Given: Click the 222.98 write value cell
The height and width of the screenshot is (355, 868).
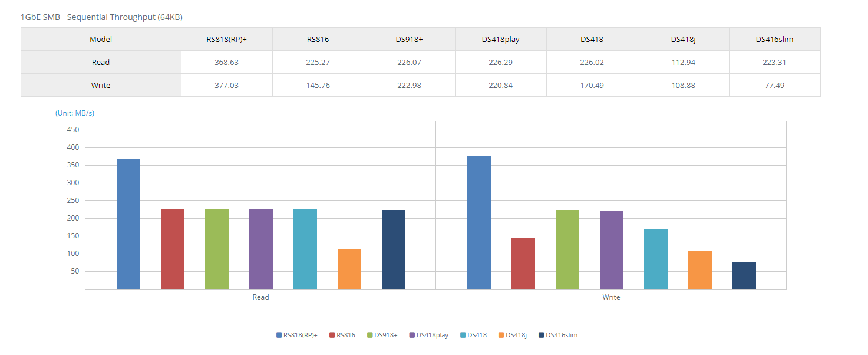Looking at the screenshot, I should coord(410,85).
